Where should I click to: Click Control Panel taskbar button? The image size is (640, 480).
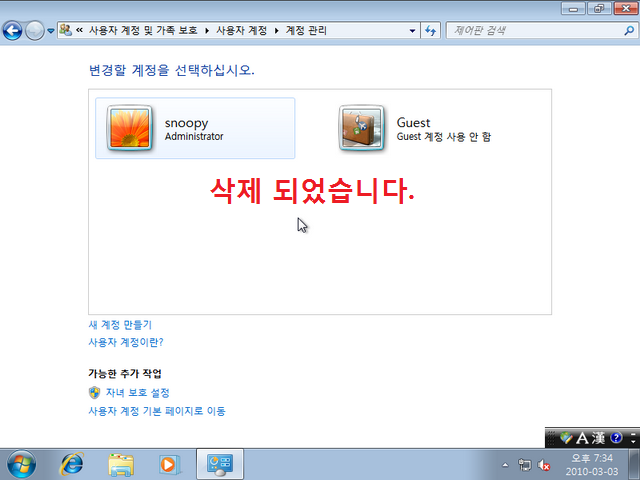(220, 464)
